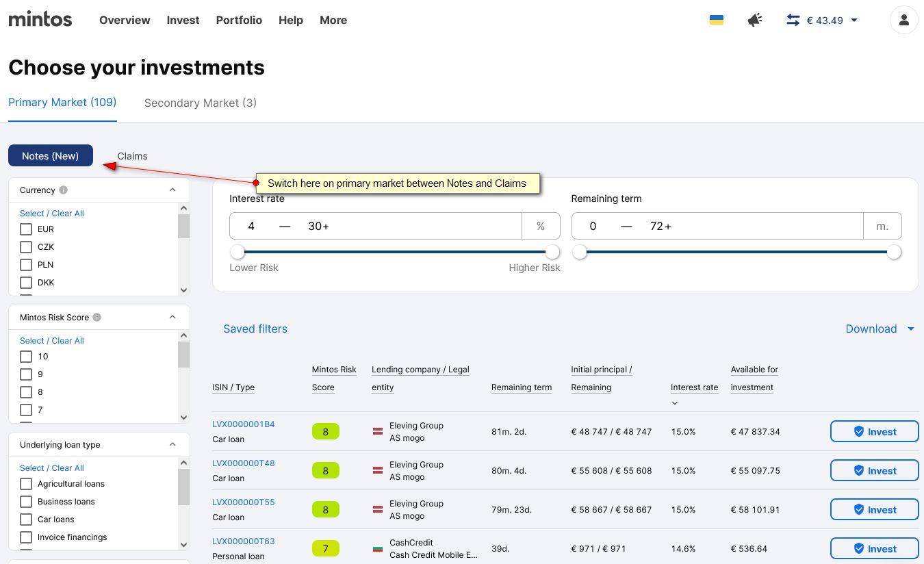Click Select / Clear All under Currency
924x564 pixels.
pos(52,214)
